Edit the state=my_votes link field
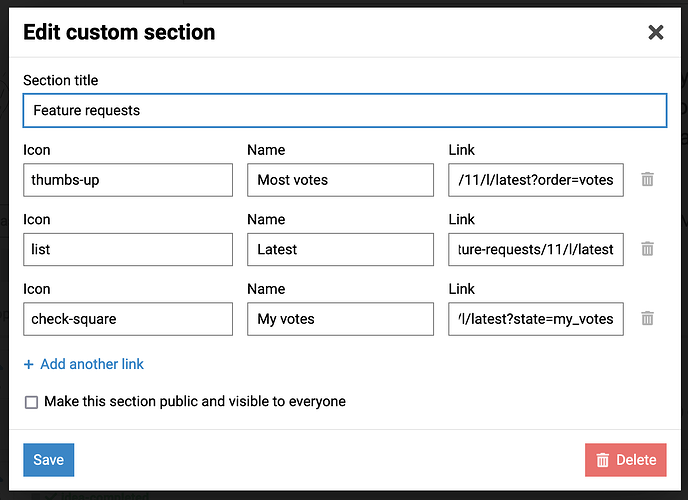Viewport: 688px width, 500px height. [x=536, y=319]
